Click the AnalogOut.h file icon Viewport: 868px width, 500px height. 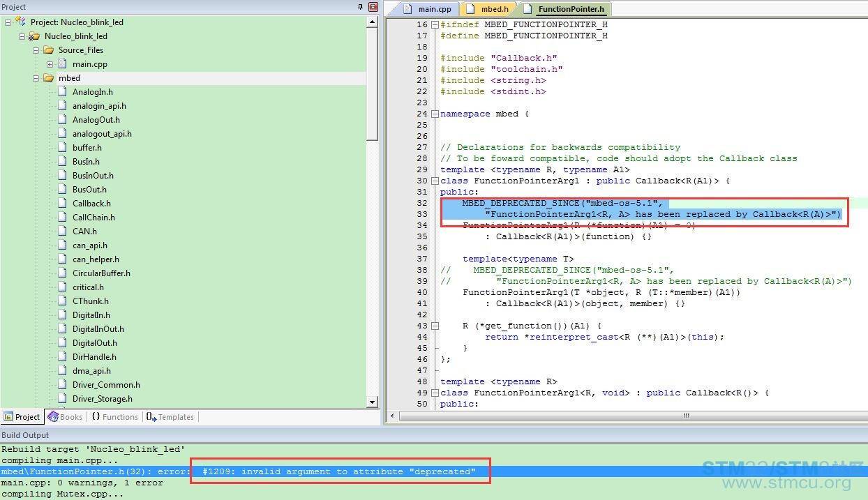pos(63,120)
